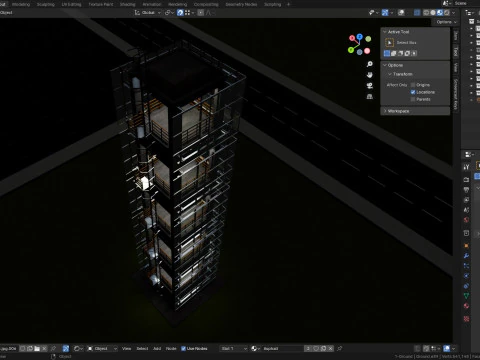The height and width of the screenshot is (360, 480).
Task: Click the Snap magnet icon in header
Action: (x=180, y=13)
